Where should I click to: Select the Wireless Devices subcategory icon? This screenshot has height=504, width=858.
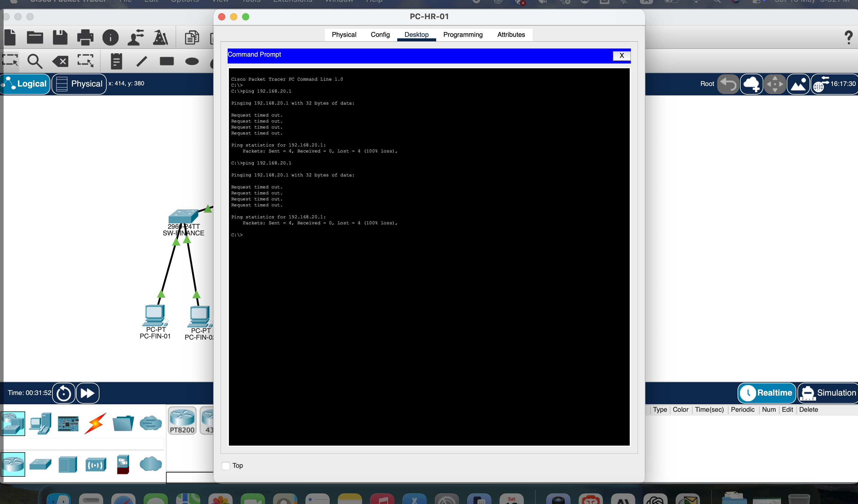(x=96, y=464)
